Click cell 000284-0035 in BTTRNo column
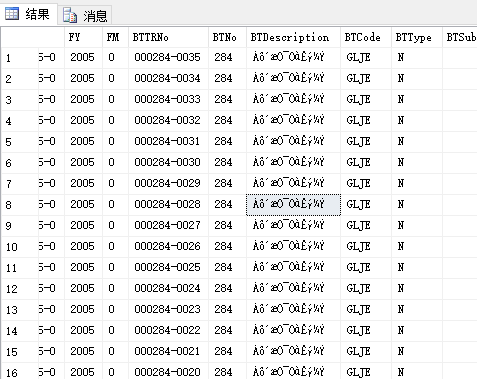The image size is (477, 379). click(168, 58)
